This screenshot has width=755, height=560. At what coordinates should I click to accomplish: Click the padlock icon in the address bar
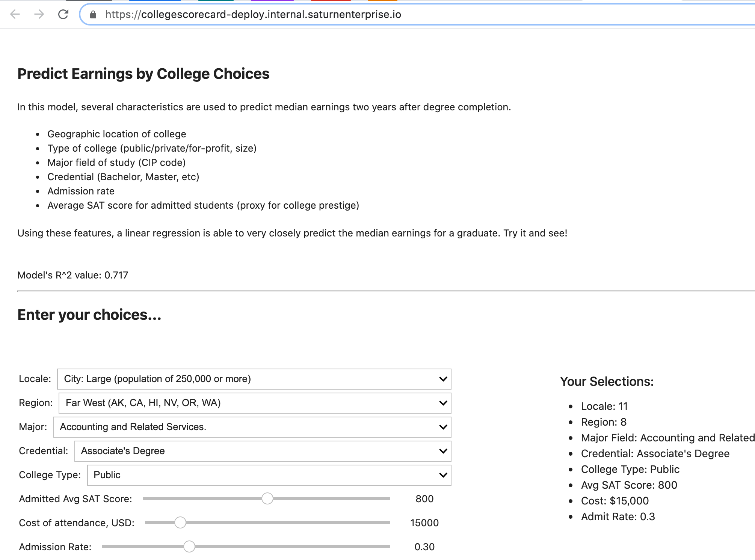click(93, 15)
